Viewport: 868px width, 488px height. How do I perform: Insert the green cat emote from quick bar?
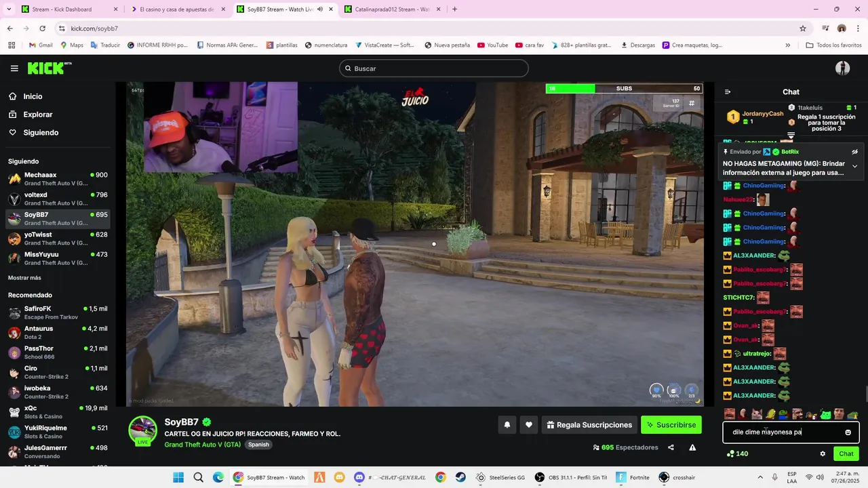point(825,414)
